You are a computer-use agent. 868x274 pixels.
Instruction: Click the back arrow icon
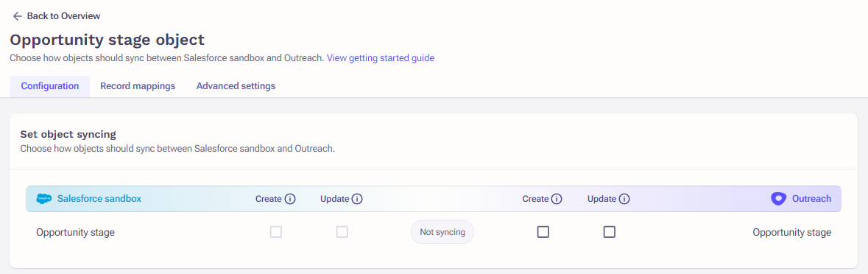17,16
